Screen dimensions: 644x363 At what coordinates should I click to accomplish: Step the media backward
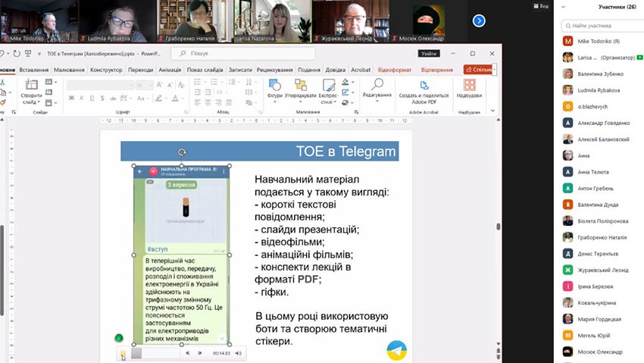pos(187,353)
